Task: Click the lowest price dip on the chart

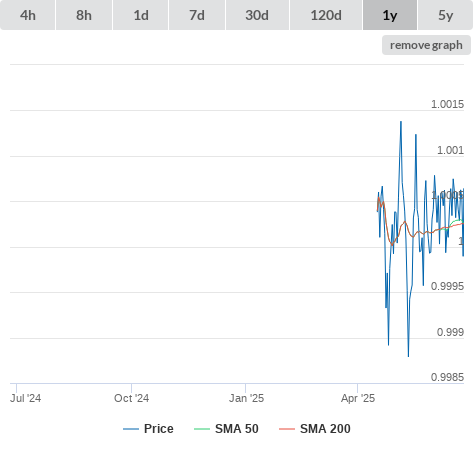Action: [x=408, y=356]
